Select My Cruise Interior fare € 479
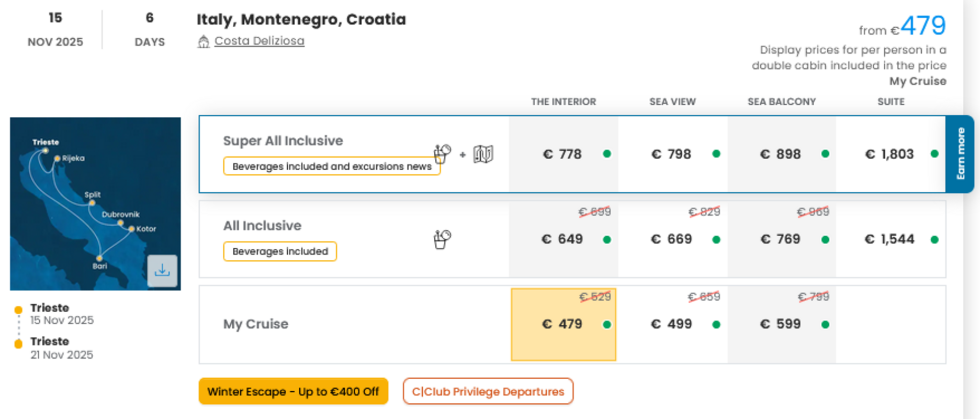980x419 pixels. [564, 324]
